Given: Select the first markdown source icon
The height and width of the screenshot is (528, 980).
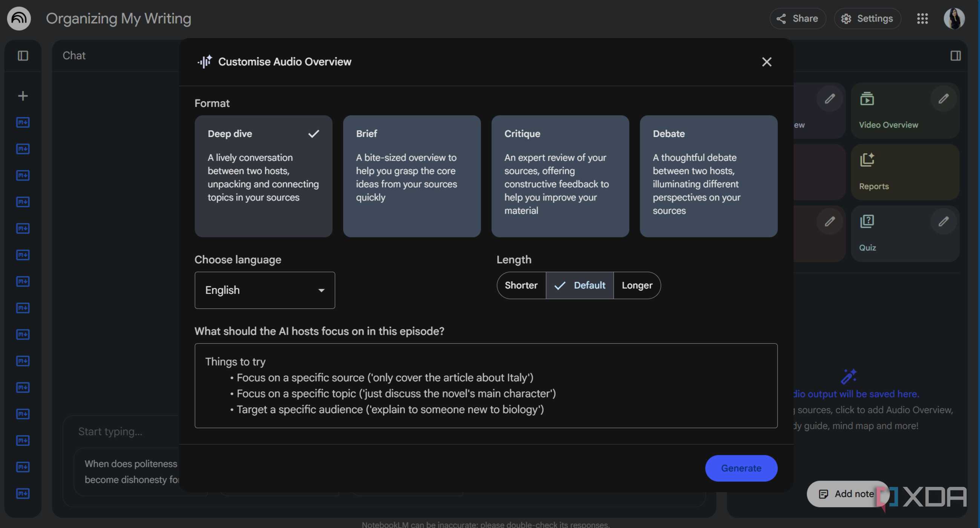Looking at the screenshot, I should click(x=23, y=122).
